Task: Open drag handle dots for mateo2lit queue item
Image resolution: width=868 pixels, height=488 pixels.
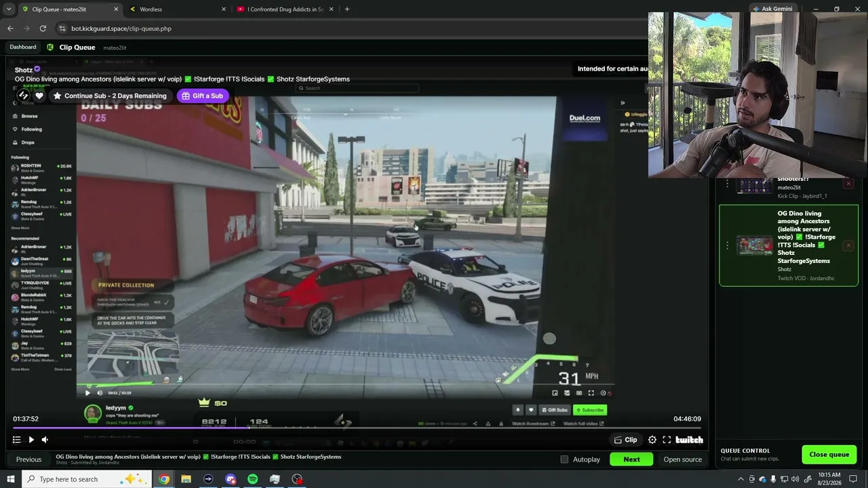Action: click(x=727, y=184)
